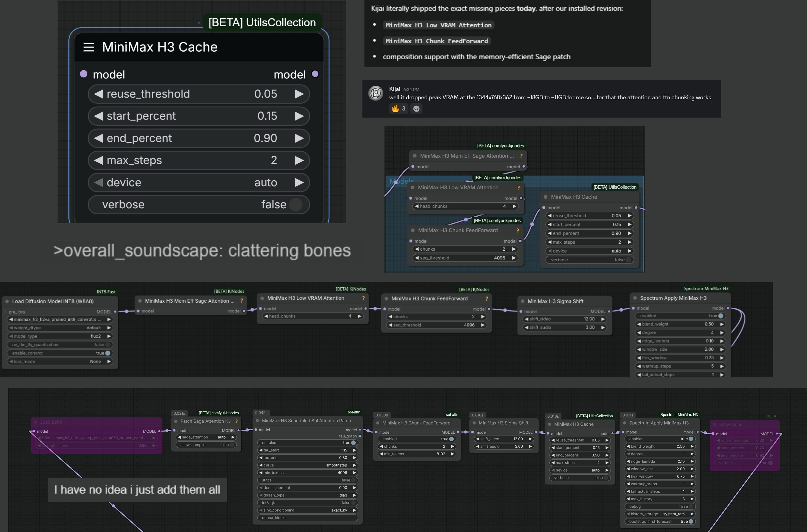Click the UtilsCollection badge above the enlarged Cache node
The width and height of the screenshot is (807, 532).
pyautogui.click(x=262, y=23)
